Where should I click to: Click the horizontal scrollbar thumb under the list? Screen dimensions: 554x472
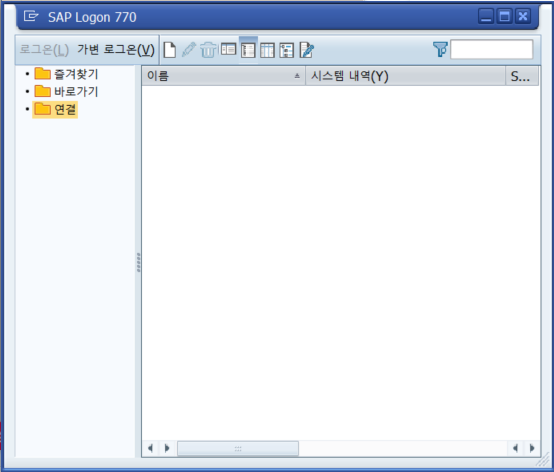point(238,449)
